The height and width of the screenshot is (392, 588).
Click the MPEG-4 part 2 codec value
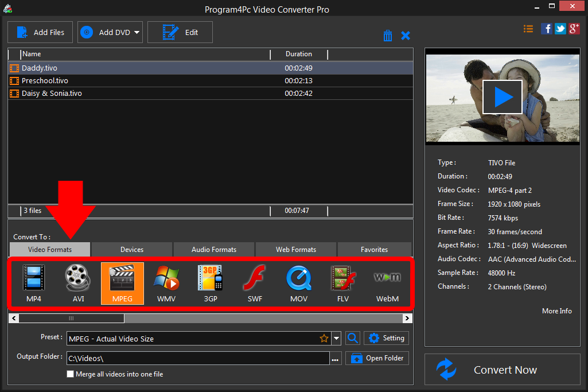(510, 191)
